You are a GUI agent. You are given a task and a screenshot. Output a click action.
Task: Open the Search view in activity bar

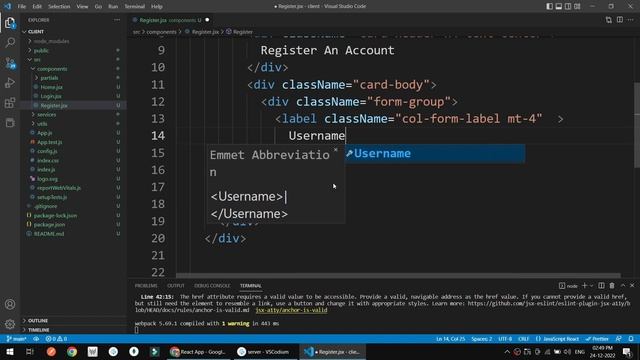tap(10, 42)
